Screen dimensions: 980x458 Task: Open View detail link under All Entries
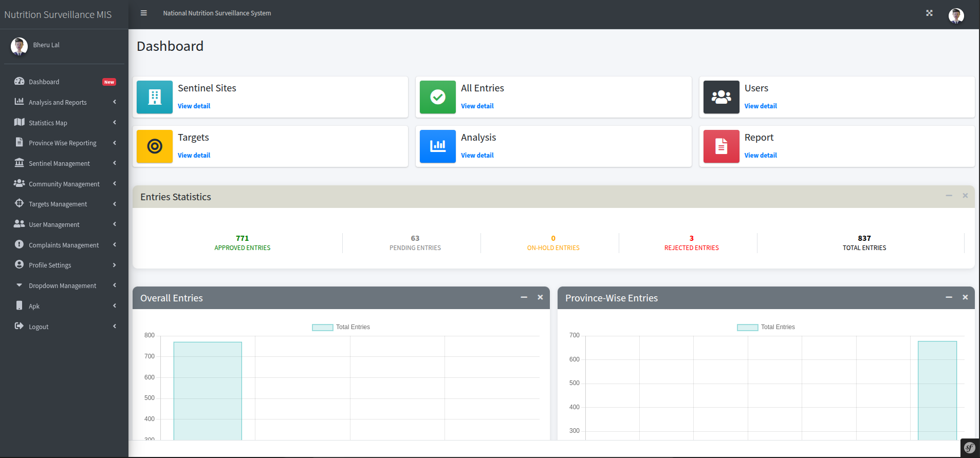[x=477, y=106]
